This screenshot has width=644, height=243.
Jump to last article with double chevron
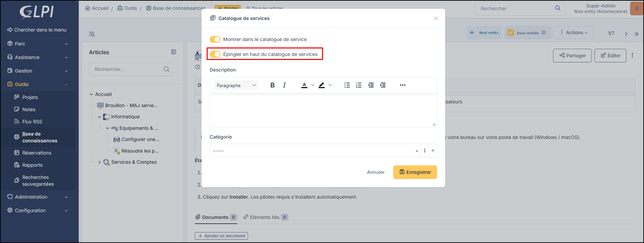pyautogui.click(x=637, y=34)
